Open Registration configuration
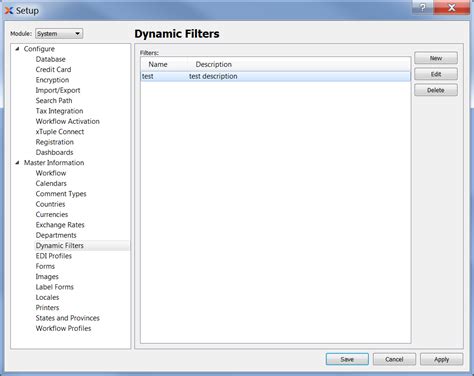 point(55,142)
